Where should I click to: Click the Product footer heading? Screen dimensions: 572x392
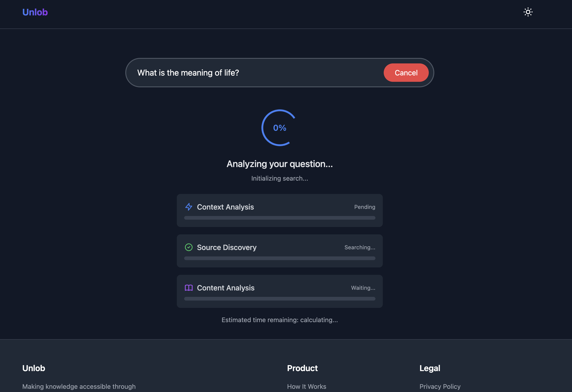tap(302, 368)
